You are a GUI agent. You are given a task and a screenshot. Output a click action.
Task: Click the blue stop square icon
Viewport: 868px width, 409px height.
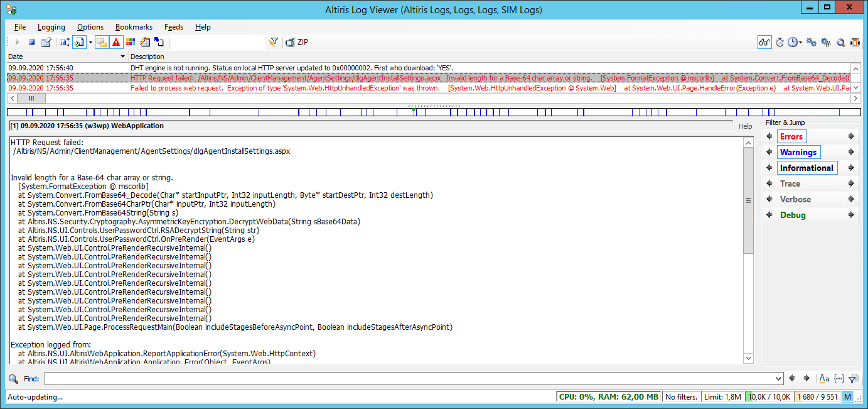31,42
